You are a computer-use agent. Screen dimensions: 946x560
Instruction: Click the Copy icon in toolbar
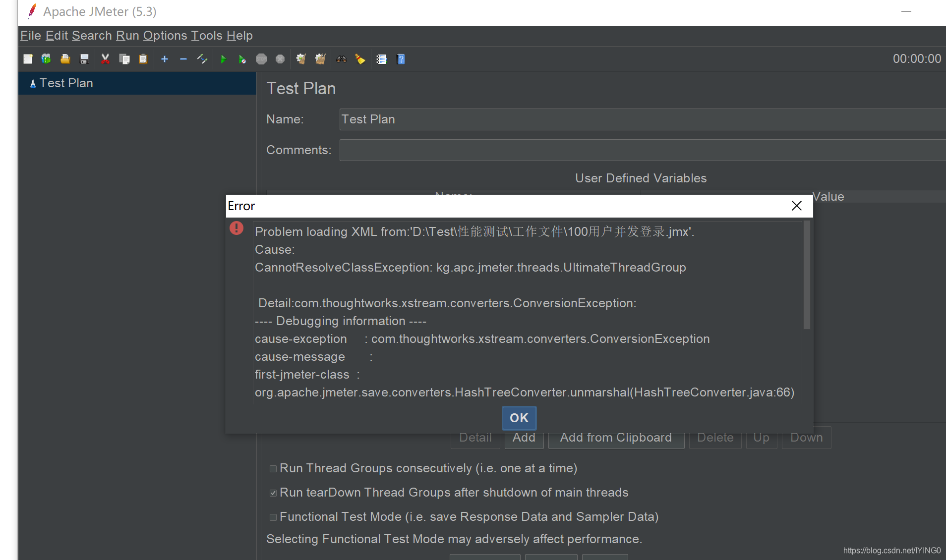coord(124,59)
